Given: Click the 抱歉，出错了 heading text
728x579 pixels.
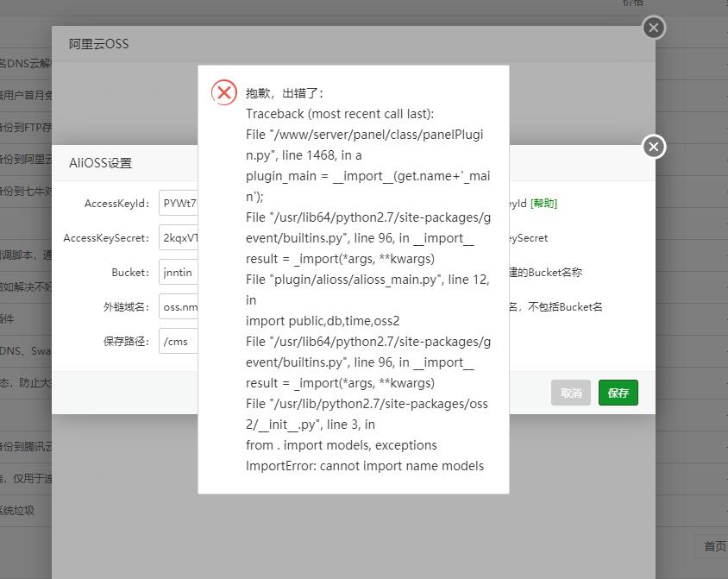Looking at the screenshot, I should coord(284,93).
